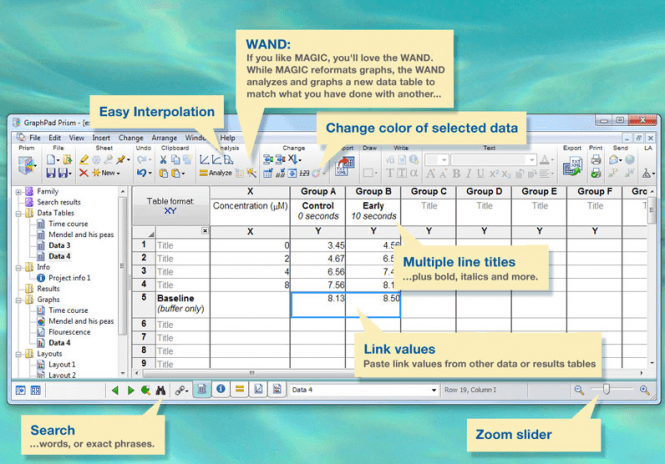
Task: Open the Flourescence graph in navigator
Action: tap(69, 332)
